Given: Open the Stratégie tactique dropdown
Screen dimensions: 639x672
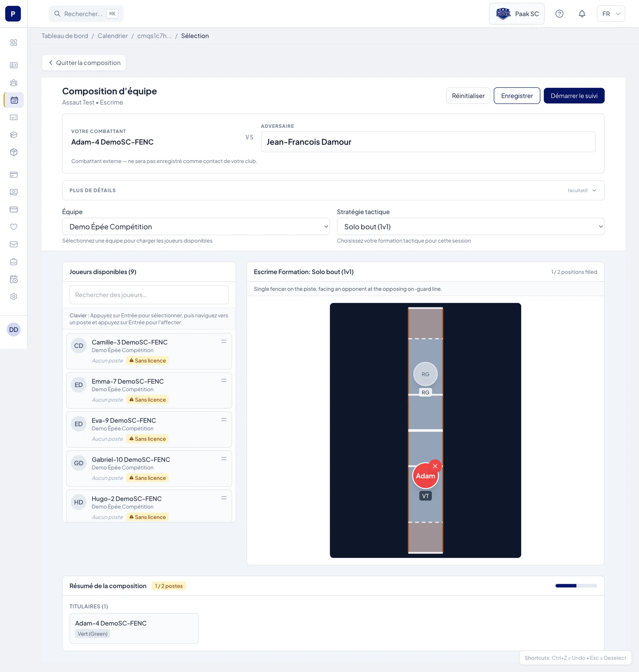Looking at the screenshot, I should tap(470, 227).
